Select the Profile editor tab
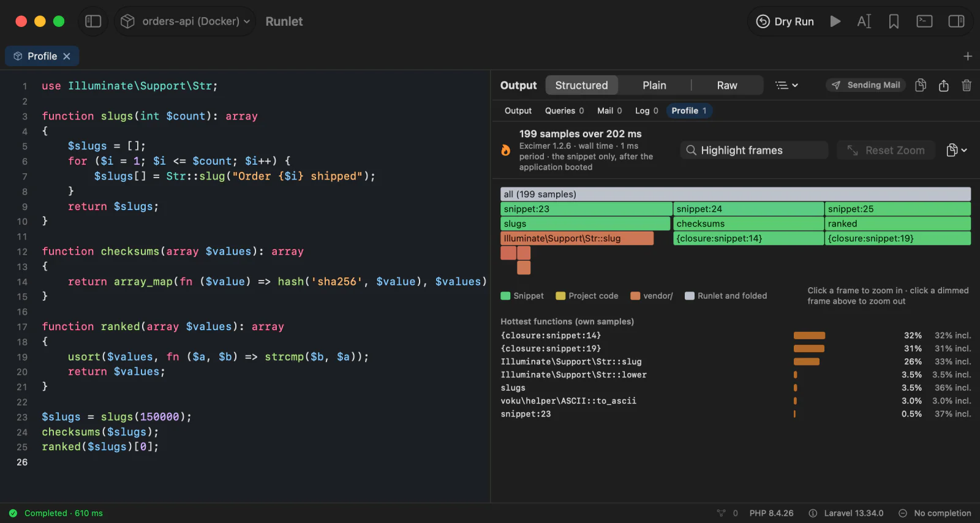980x523 pixels. tap(42, 56)
